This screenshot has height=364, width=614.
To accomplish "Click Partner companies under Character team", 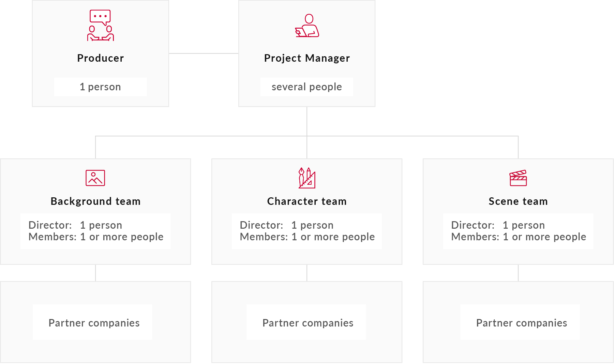I will (308, 323).
